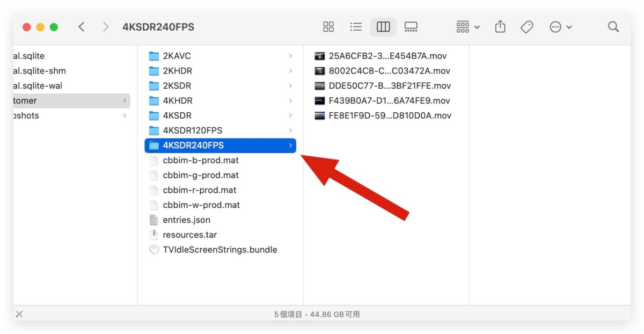Open the group-by options dropdown
644x334 pixels.
(x=468, y=27)
